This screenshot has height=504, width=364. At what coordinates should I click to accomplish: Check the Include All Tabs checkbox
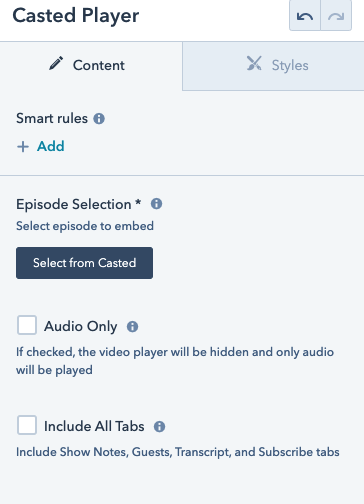point(27,425)
